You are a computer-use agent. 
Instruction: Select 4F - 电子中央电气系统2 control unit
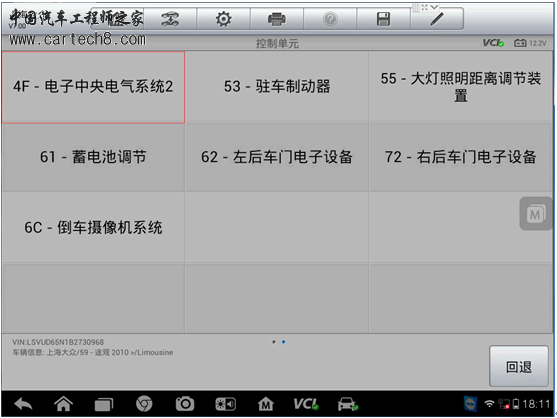pyautogui.click(x=93, y=87)
